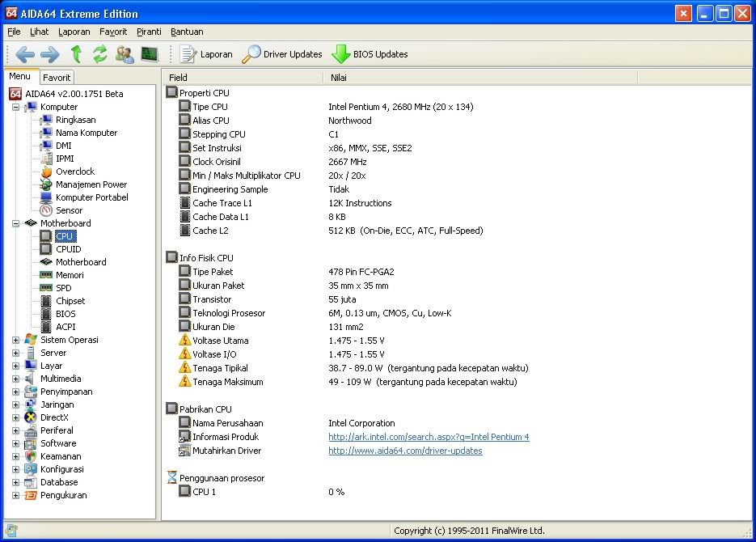Select ACPI in the tree
This screenshot has width=756, height=542.
pos(65,327)
